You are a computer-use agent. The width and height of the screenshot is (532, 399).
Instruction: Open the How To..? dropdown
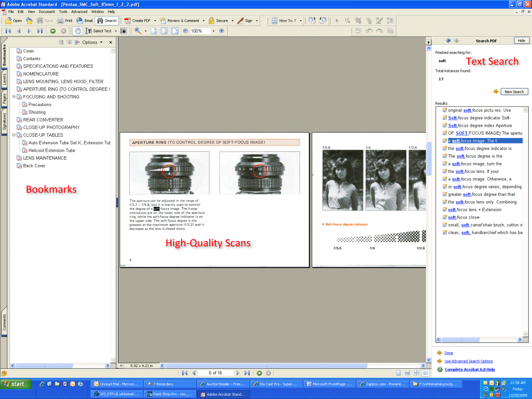point(300,20)
